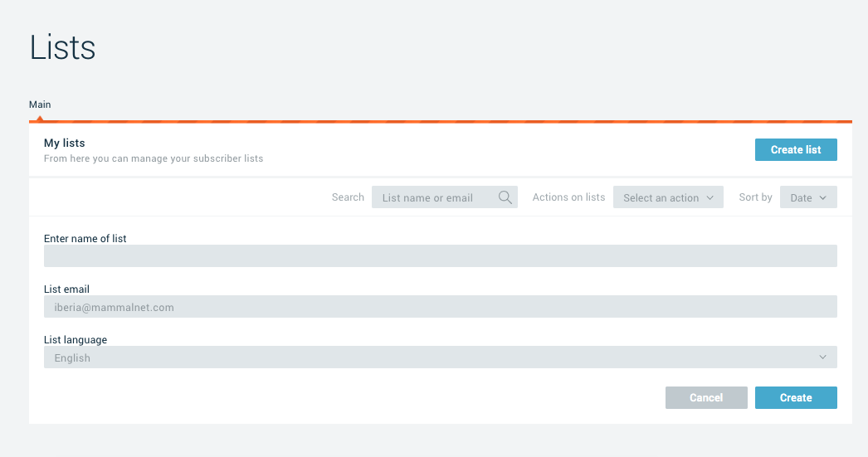
Task: Open the 'Select an action' dropdown
Action: pos(668,197)
